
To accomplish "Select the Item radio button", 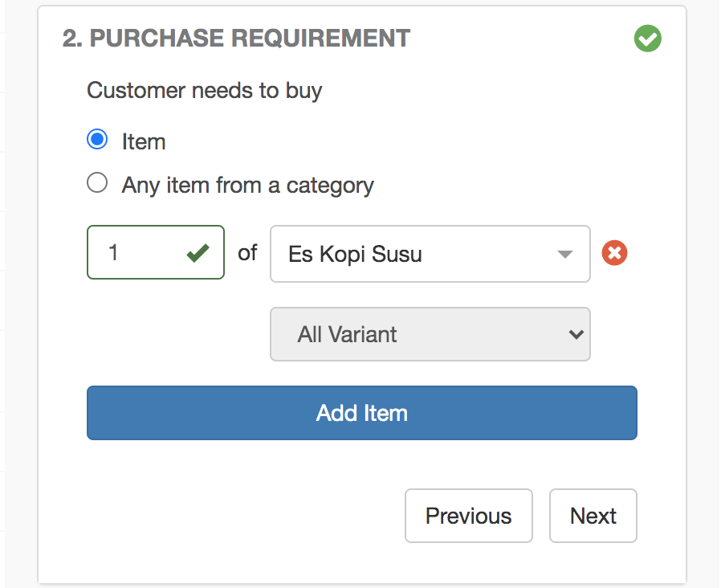I will click(x=97, y=140).
